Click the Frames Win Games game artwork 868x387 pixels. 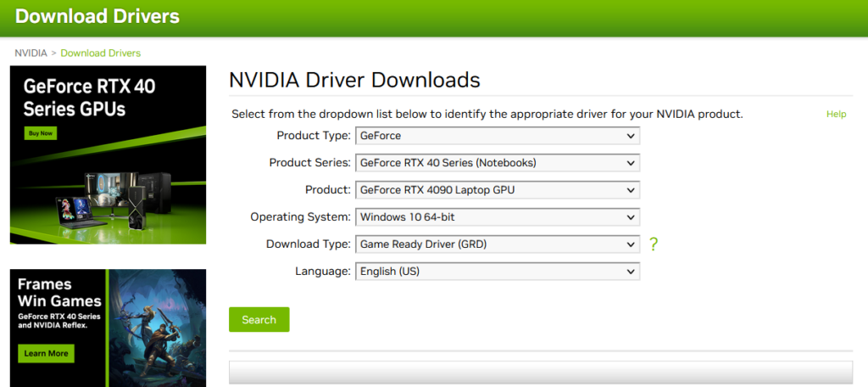pyautogui.click(x=158, y=328)
